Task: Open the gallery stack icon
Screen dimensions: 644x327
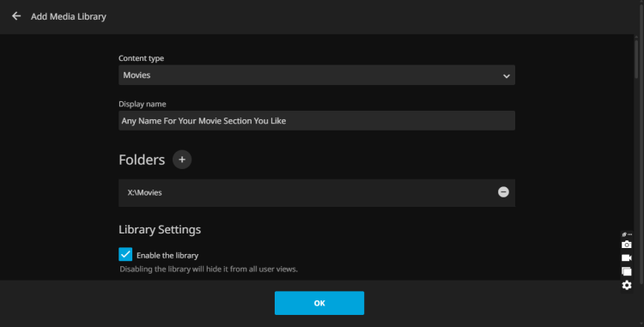Action: (626, 271)
